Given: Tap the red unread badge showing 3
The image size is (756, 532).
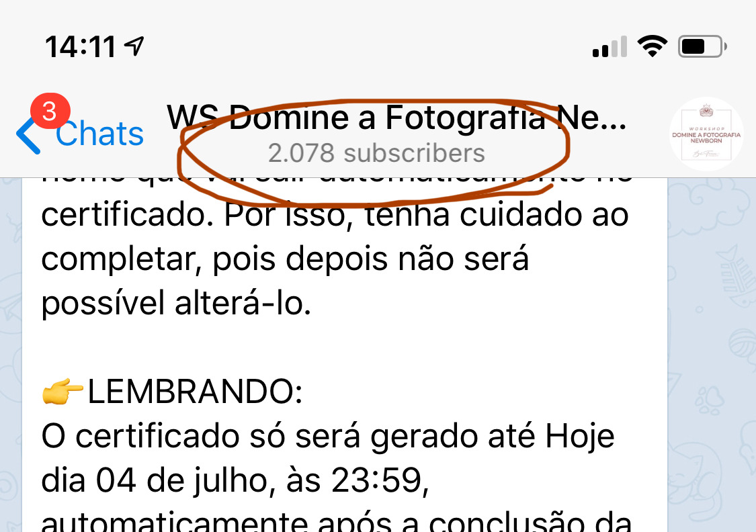Looking at the screenshot, I should (x=50, y=111).
